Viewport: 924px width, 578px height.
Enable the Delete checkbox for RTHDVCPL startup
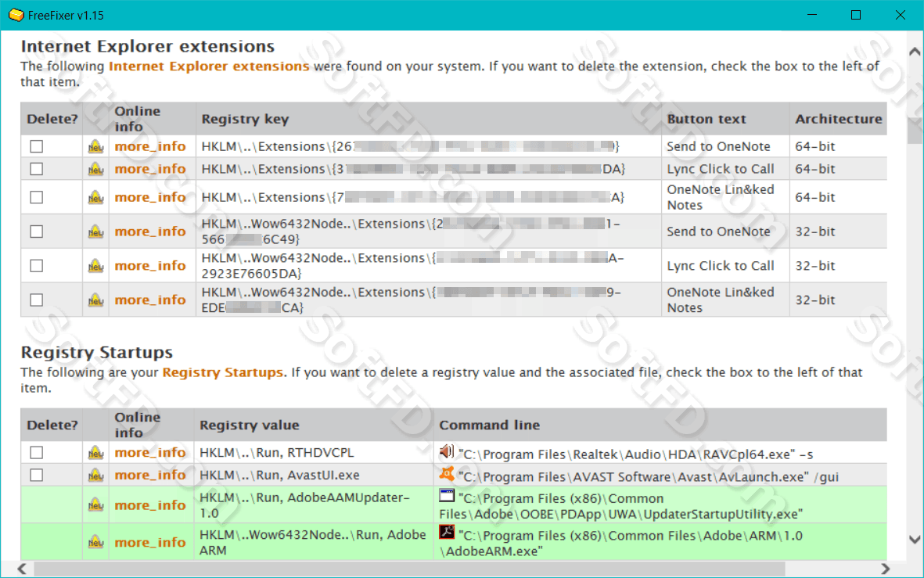(x=37, y=452)
